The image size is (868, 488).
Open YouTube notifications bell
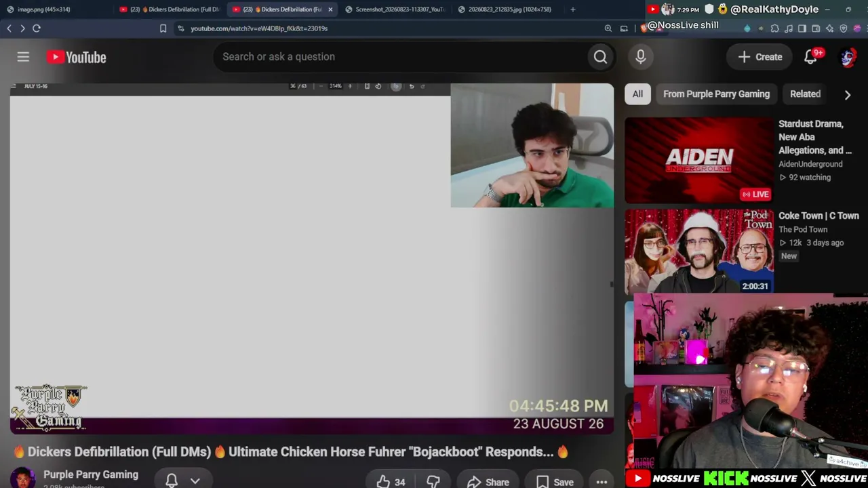click(810, 57)
